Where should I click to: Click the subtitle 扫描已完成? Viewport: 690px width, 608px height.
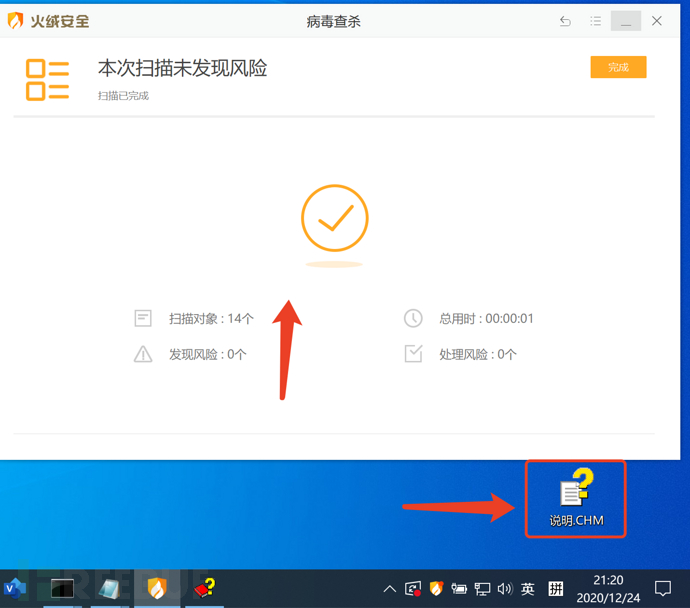(x=123, y=96)
